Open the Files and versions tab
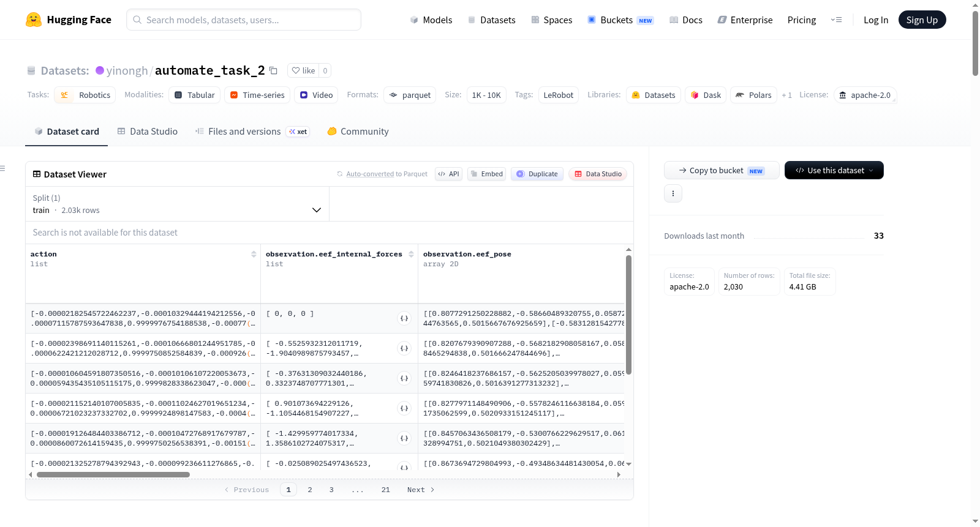Image resolution: width=980 pixels, height=527 pixels. click(252, 132)
